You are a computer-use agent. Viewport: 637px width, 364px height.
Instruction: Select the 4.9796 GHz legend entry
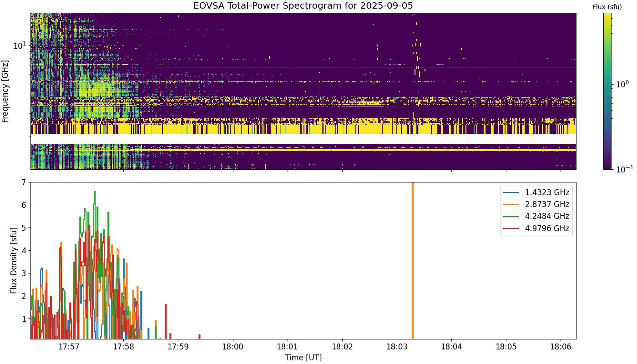[x=537, y=228]
